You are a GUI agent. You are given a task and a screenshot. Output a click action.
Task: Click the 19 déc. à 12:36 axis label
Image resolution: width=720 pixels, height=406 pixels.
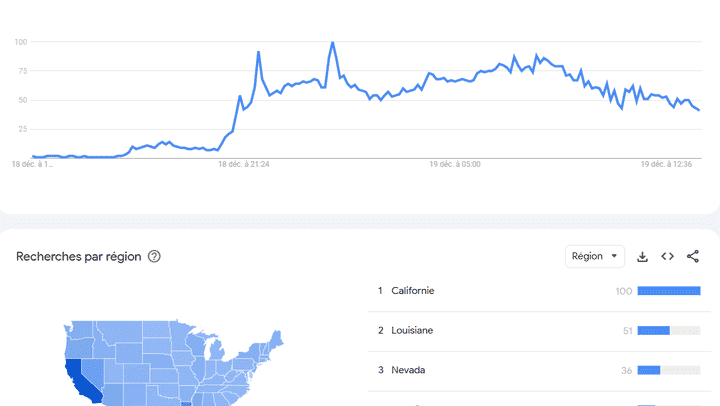pos(668,164)
